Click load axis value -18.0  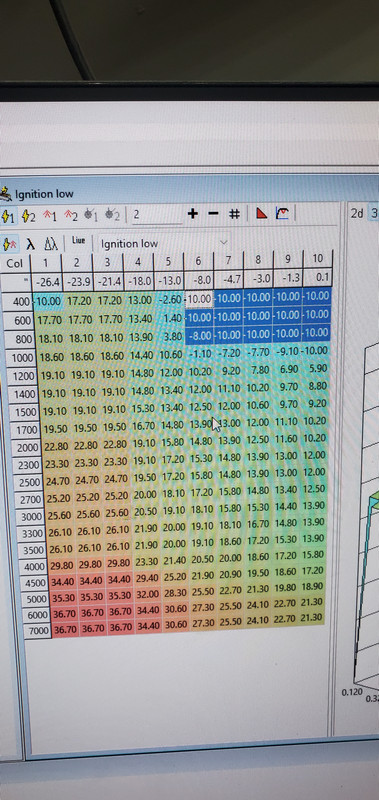(x=138, y=281)
